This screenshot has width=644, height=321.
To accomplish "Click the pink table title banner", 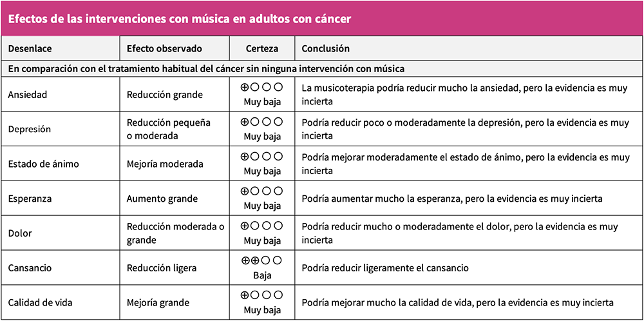I will tap(322, 19).
